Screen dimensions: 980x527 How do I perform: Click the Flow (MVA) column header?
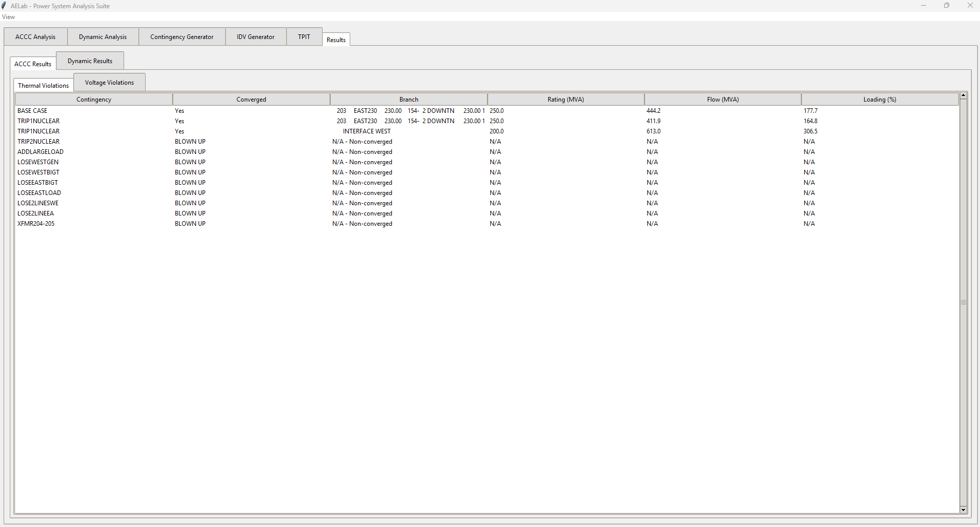click(723, 99)
